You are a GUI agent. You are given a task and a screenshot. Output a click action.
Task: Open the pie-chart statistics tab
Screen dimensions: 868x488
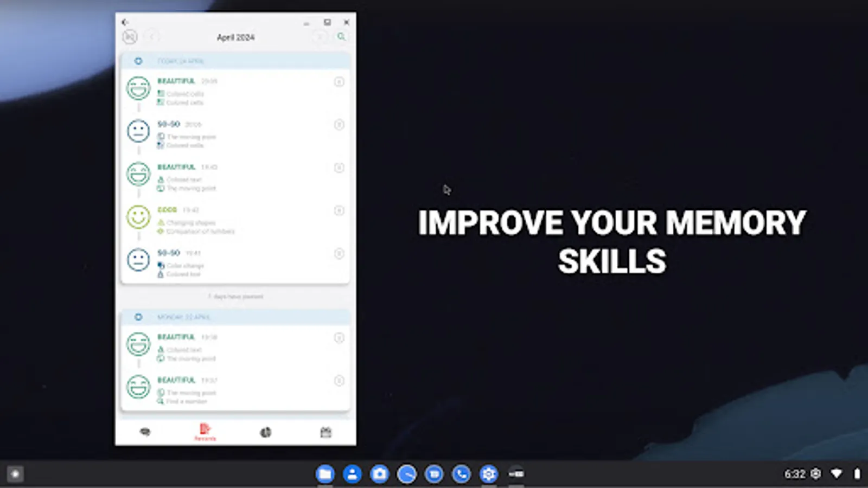click(266, 432)
